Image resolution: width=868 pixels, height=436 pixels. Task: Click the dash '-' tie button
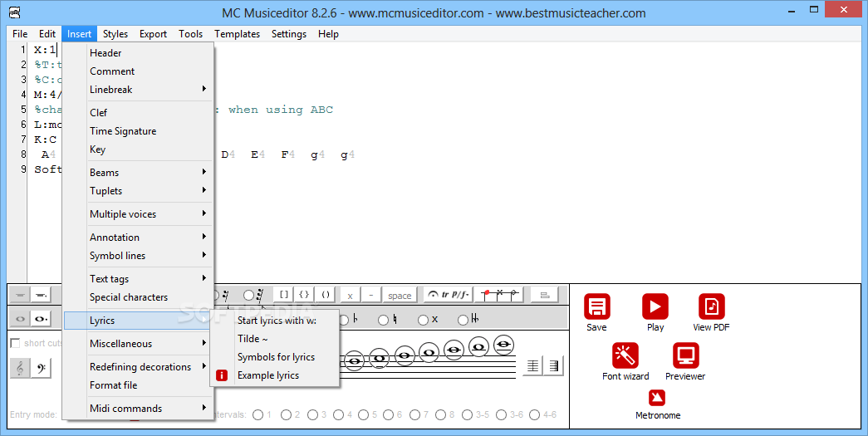click(x=371, y=296)
